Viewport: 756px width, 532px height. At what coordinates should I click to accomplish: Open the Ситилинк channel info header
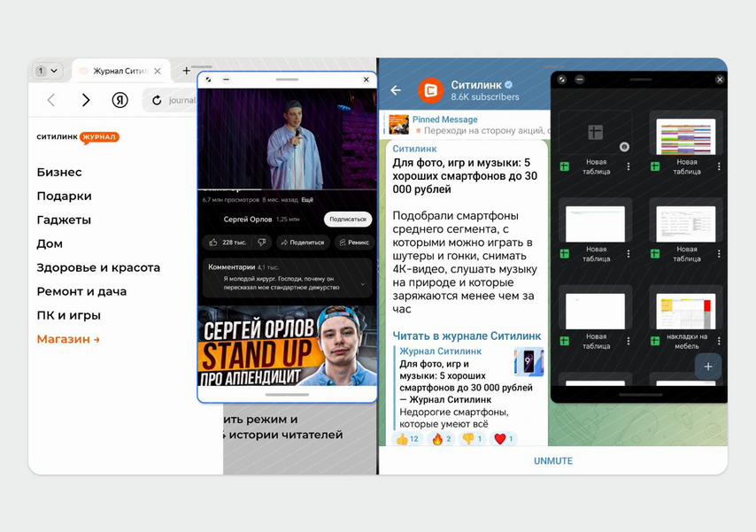pos(485,90)
